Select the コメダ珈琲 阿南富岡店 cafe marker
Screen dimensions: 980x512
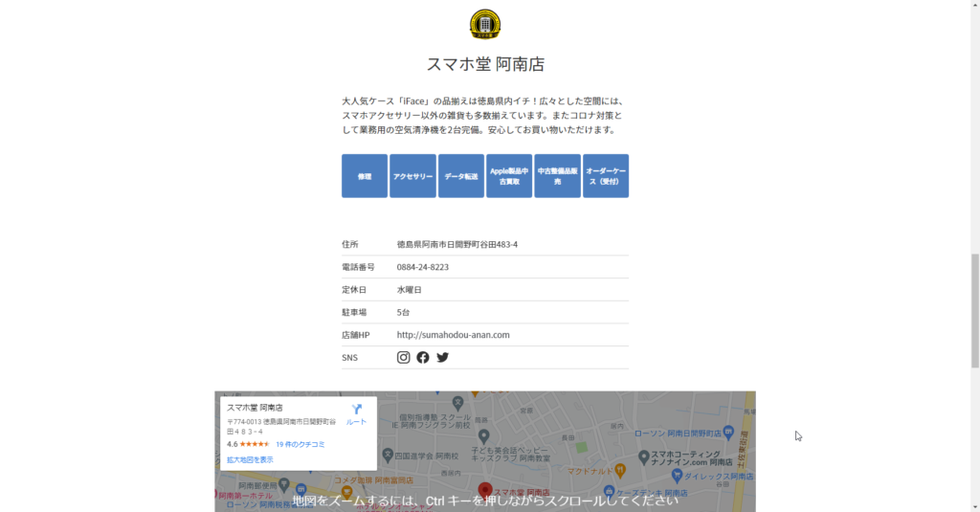[346, 492]
